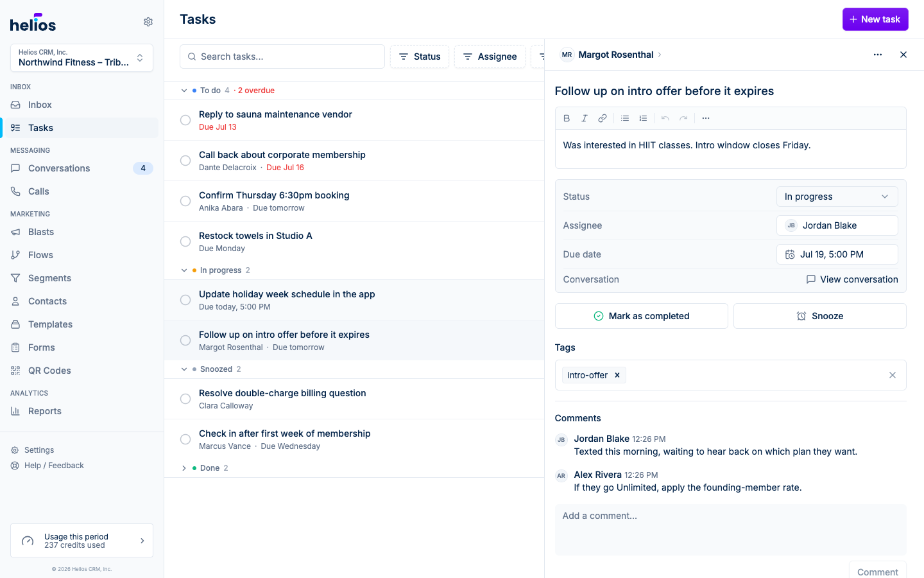This screenshot has width=924, height=578.
Task: Open Margot Rosenthal contact breadcrumb
Action: (616, 55)
